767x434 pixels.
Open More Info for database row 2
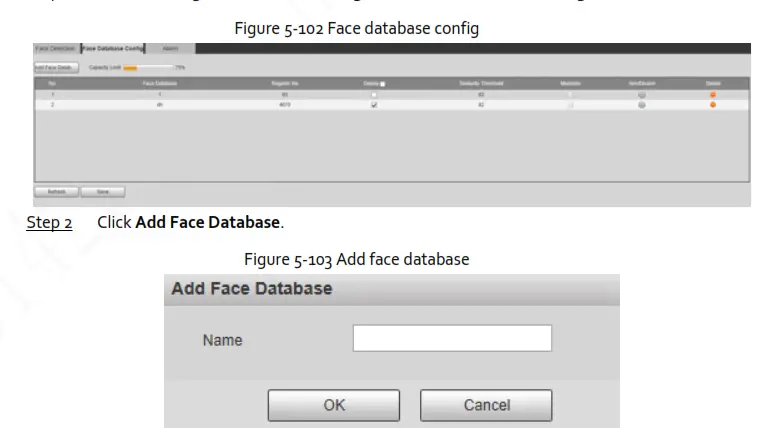coord(571,104)
